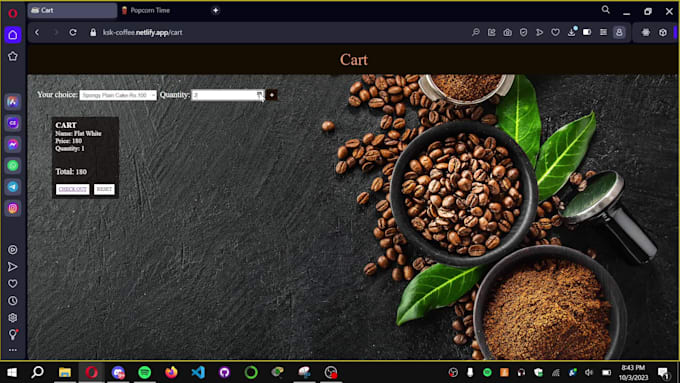Open the battery saver icon
The image size is (680, 383).
pos(587,33)
